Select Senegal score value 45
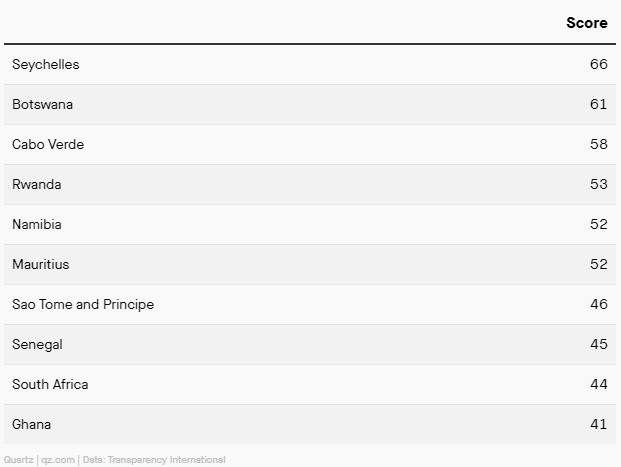This screenshot has width=621, height=467. pyautogui.click(x=598, y=344)
